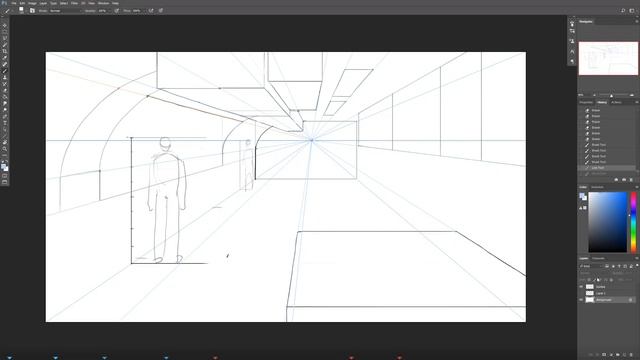Click the Navigator zoom slider handle
Viewport: 640px width, 360px height.
(611, 95)
